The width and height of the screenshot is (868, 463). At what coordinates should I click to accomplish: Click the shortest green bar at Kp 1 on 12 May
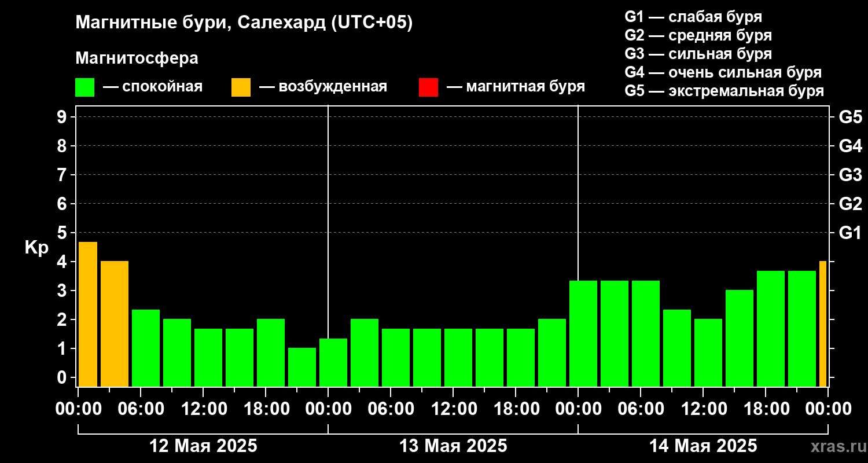click(302, 367)
